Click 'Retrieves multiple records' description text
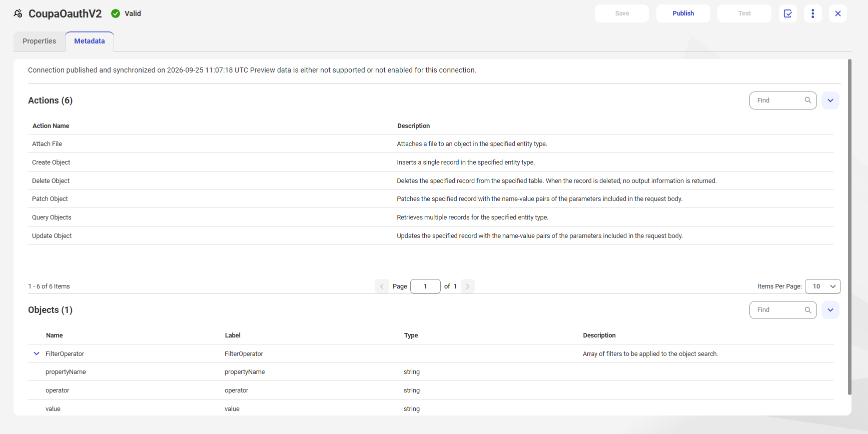The height and width of the screenshot is (434, 868). pyautogui.click(x=473, y=217)
